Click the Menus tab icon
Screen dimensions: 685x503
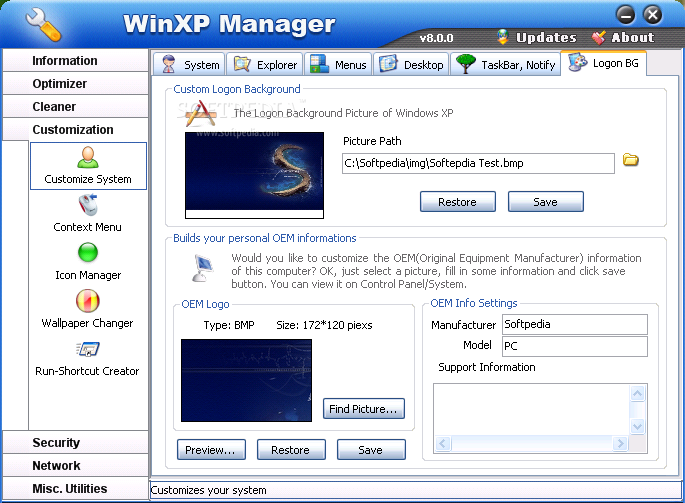319,64
